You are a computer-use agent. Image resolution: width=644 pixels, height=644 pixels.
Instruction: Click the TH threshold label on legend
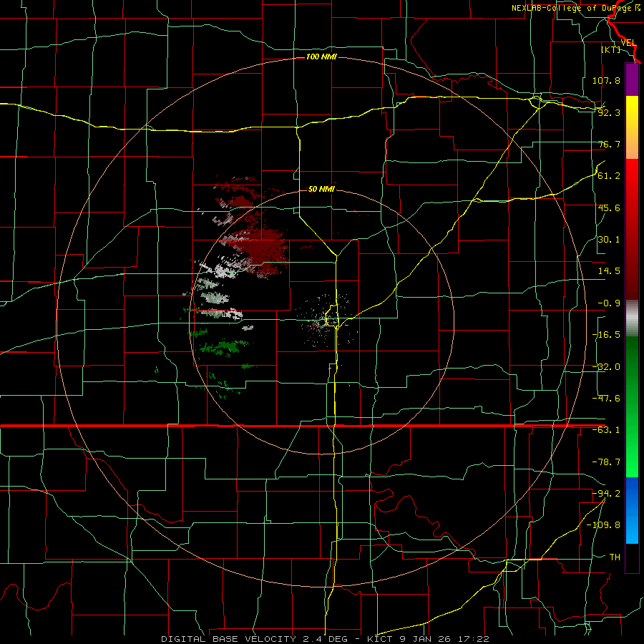tap(615, 557)
